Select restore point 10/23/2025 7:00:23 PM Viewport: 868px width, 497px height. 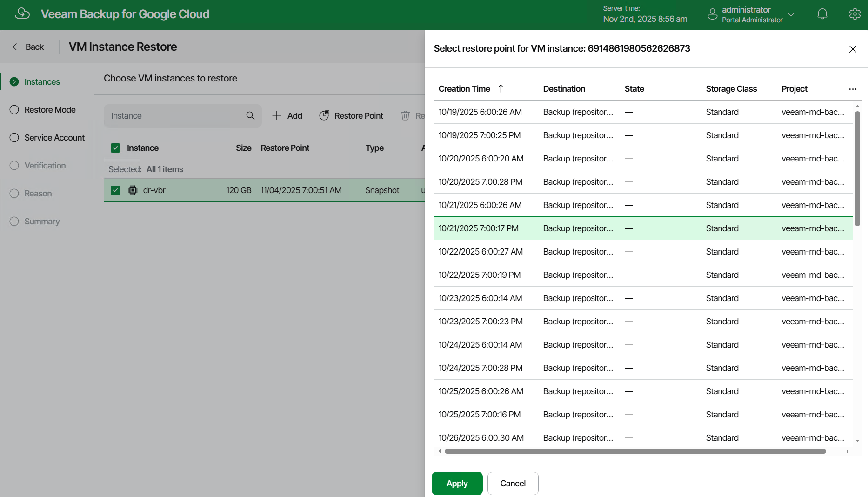(643, 322)
